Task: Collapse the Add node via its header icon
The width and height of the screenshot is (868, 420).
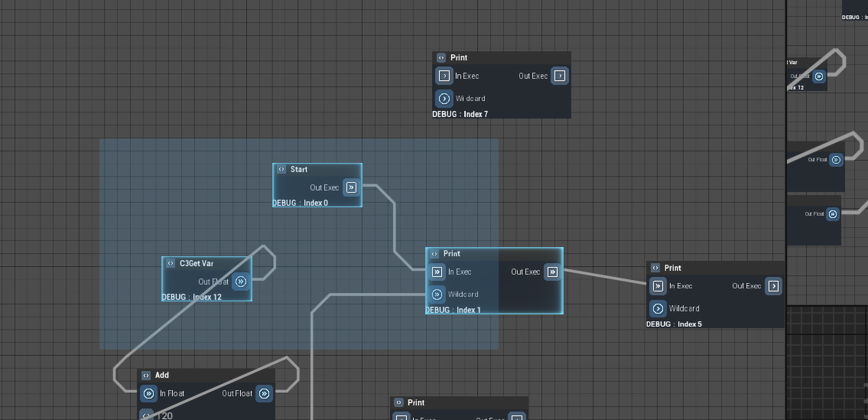Action: point(146,375)
